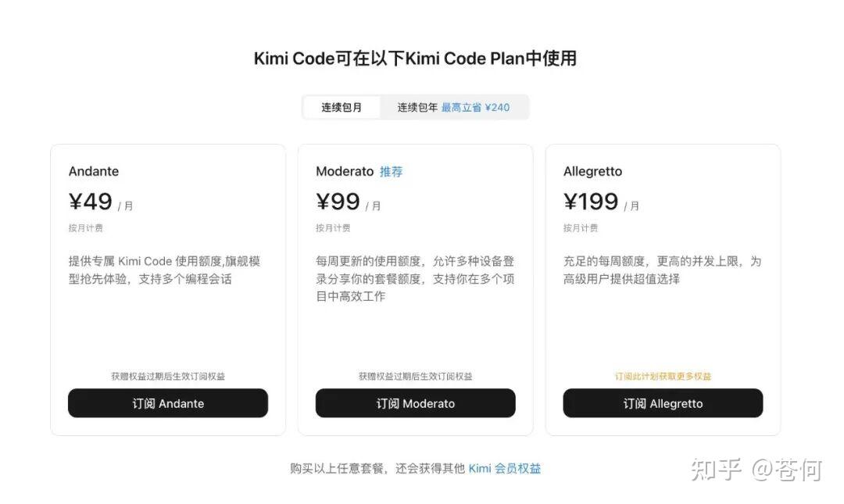
Task: Click the 知乎 @苍何 watermark
Action: coord(756,470)
